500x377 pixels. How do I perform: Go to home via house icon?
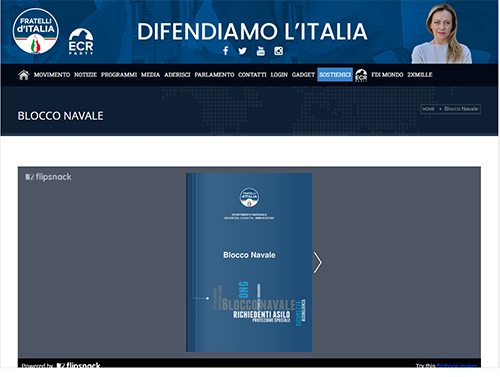tap(24, 75)
